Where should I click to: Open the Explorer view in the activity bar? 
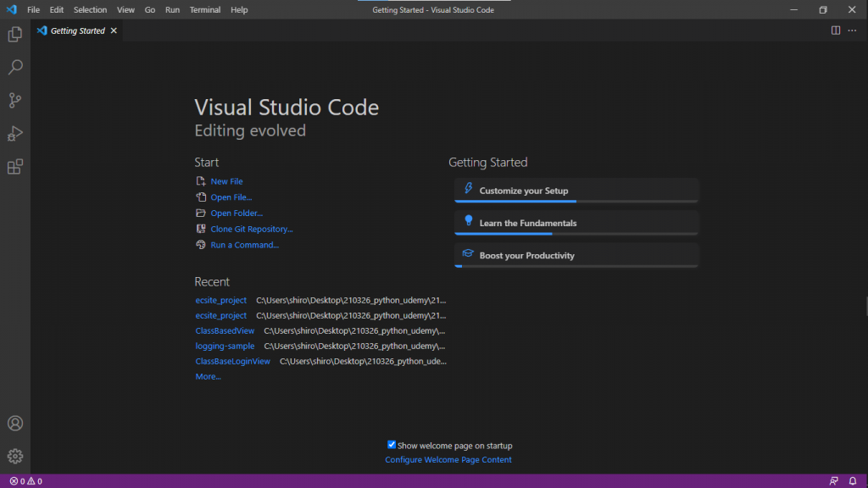pos(14,34)
